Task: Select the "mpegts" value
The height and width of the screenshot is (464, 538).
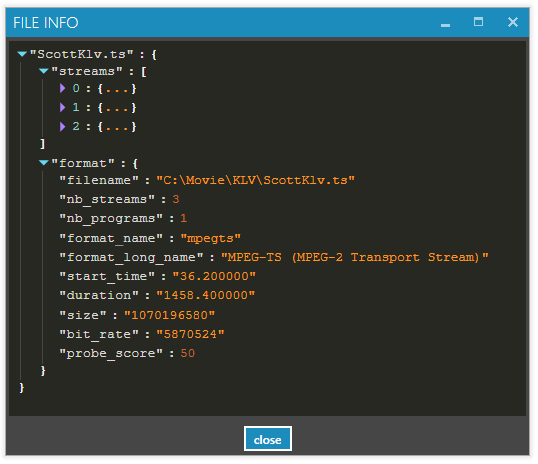Action: point(211,238)
